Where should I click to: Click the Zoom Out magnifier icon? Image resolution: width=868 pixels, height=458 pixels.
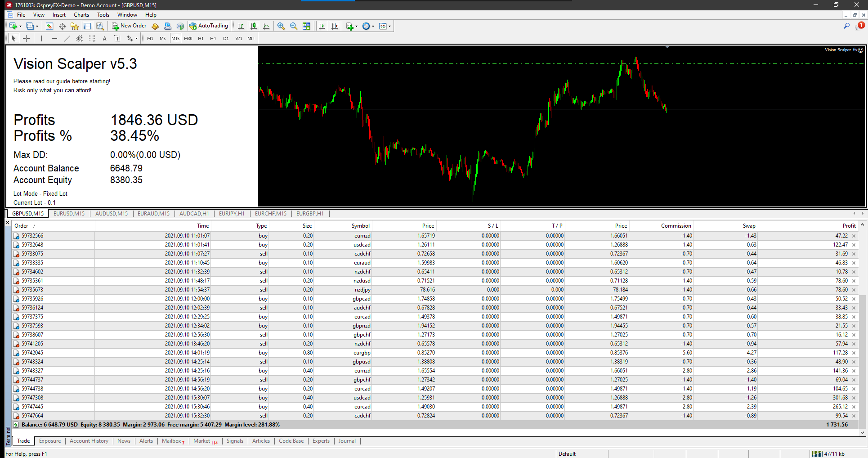(294, 26)
